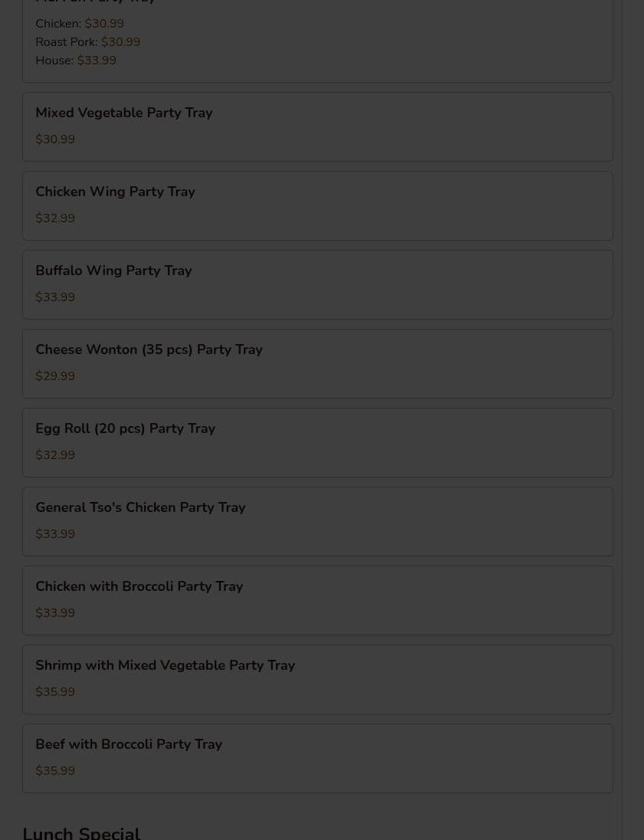Open Mixed Vegetable Party Tray item
Viewport: 644px width, 840px height.
[317, 127]
